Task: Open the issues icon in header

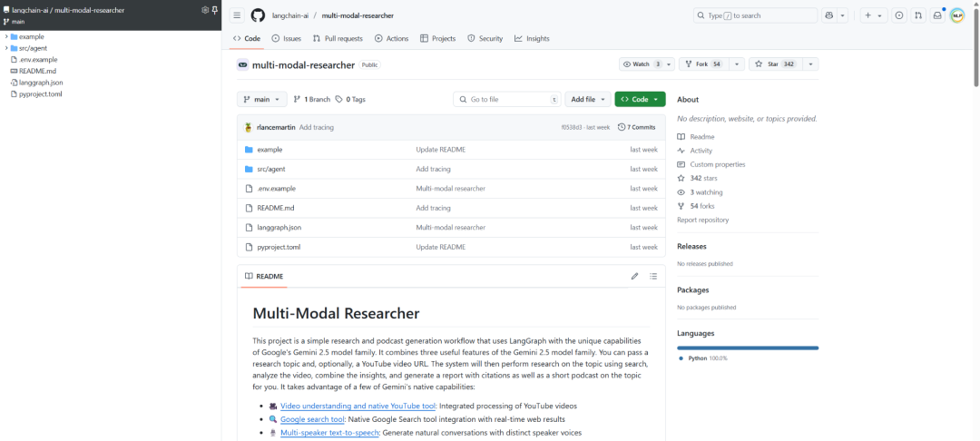Action: coord(898,15)
